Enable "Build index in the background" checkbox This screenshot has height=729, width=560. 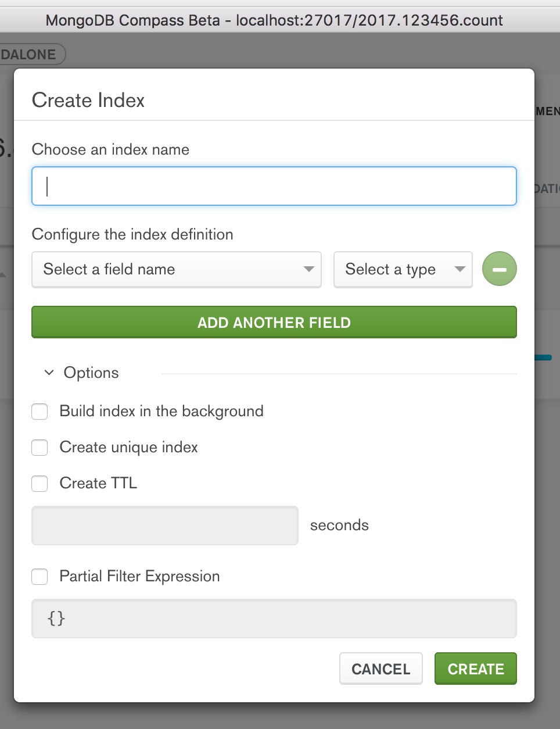tap(40, 412)
